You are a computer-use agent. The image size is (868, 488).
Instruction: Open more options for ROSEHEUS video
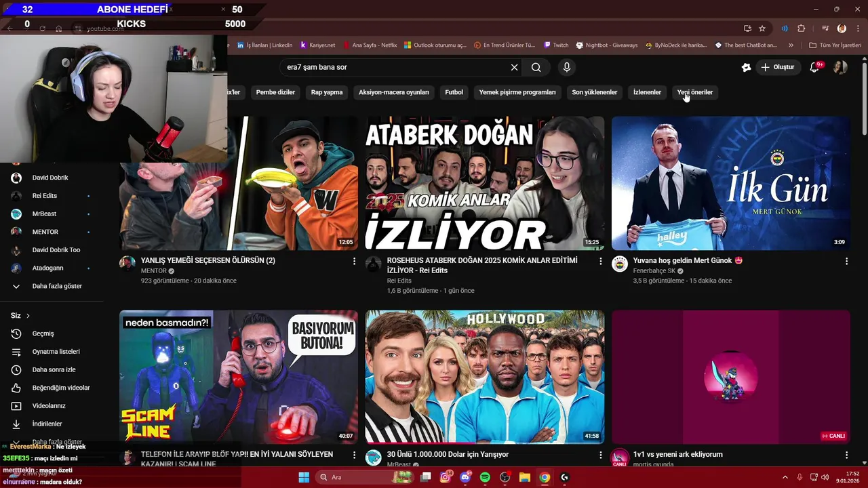(600, 261)
